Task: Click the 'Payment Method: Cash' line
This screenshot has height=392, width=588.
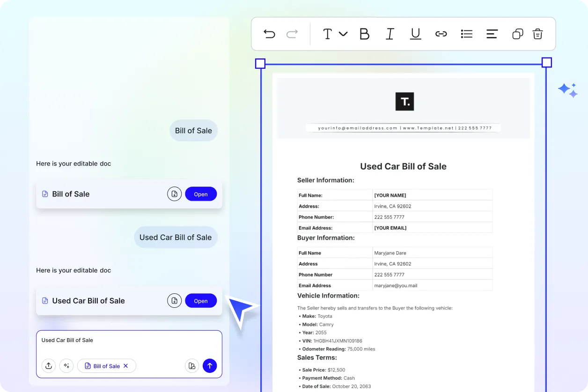Action: point(327,378)
